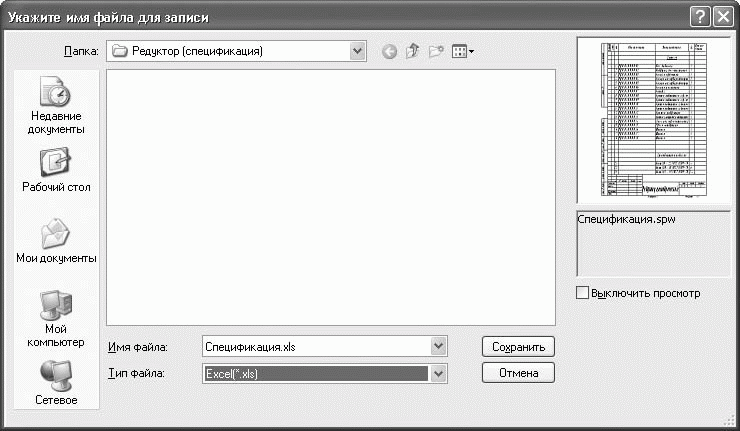Select Мой компьютер in sidebar
The image size is (740, 431).
coord(56,316)
